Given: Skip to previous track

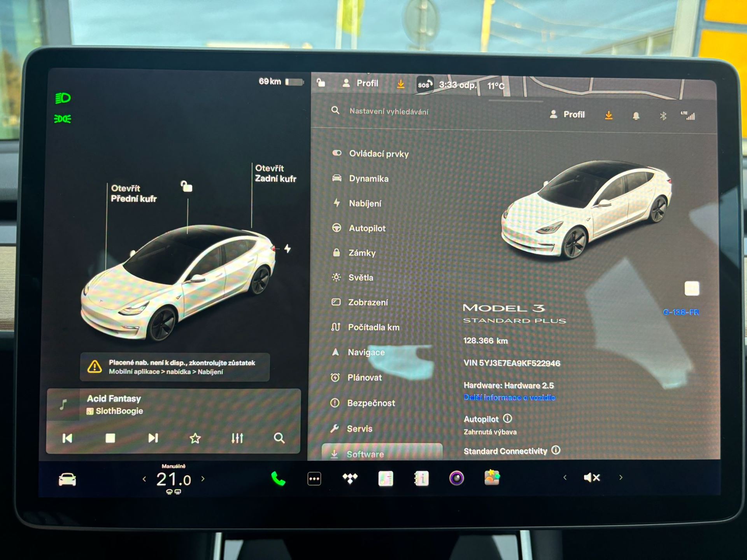Looking at the screenshot, I should (x=67, y=438).
